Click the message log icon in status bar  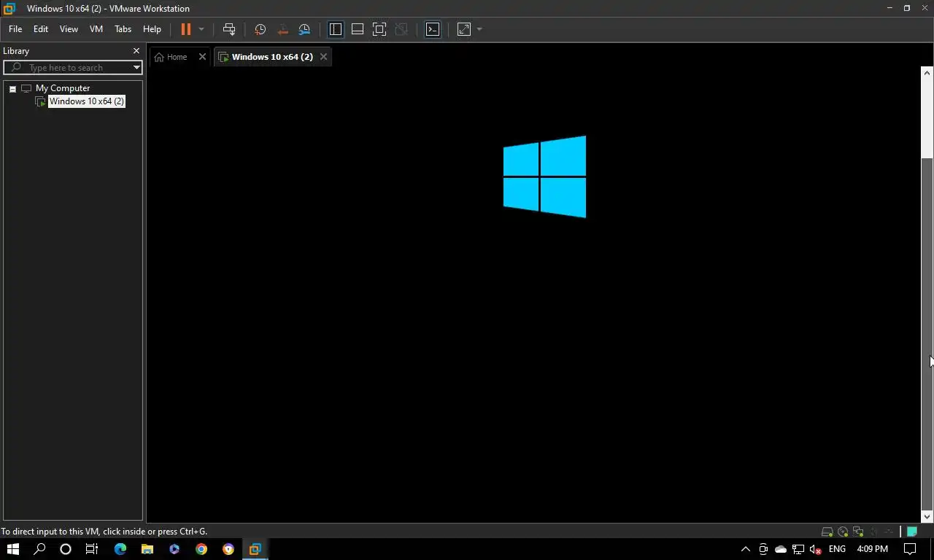911,532
